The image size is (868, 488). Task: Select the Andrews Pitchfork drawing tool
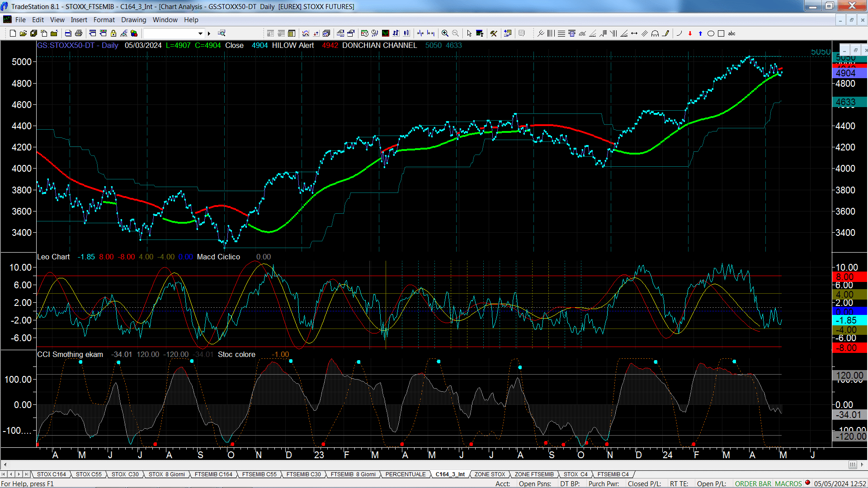click(541, 33)
